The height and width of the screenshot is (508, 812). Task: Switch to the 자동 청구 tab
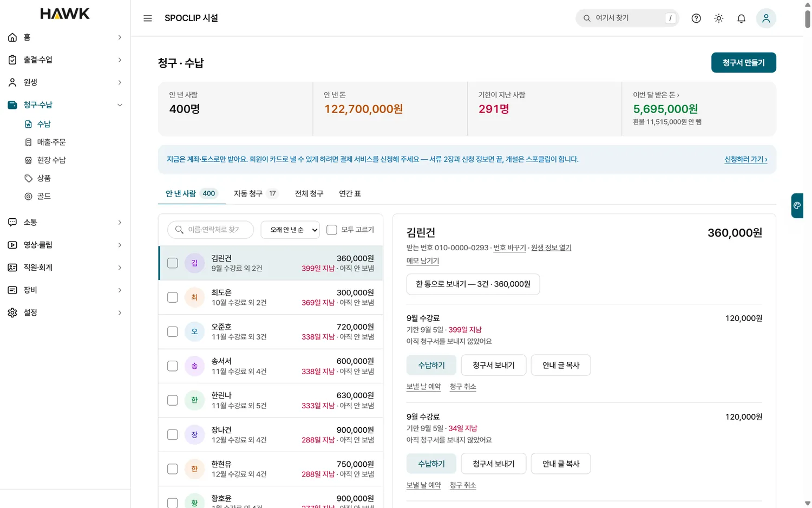click(x=256, y=194)
